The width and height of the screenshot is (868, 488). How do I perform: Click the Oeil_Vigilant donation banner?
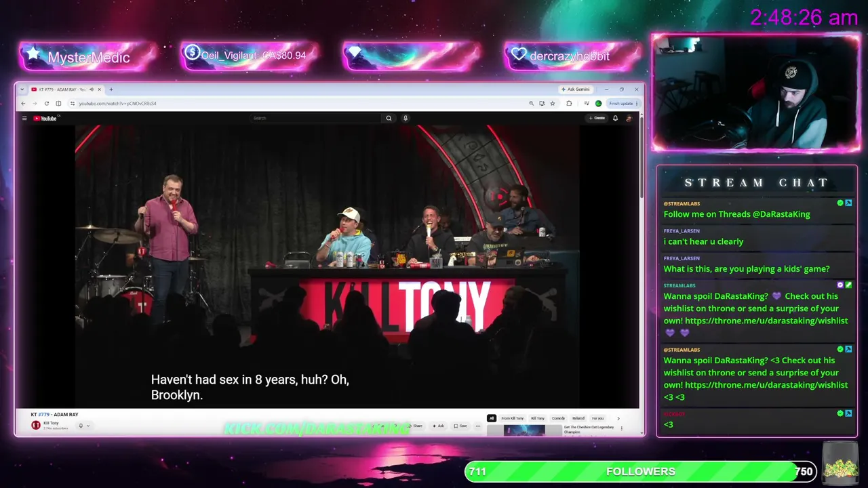(250, 56)
